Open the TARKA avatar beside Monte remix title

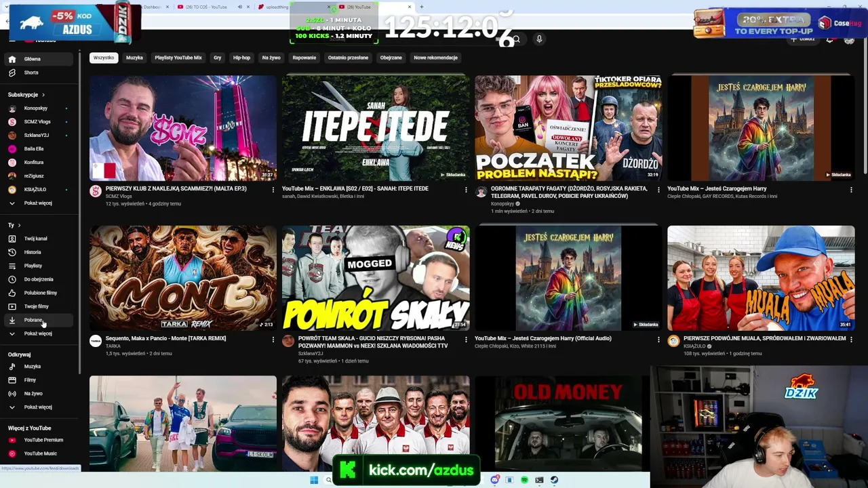pos(96,341)
